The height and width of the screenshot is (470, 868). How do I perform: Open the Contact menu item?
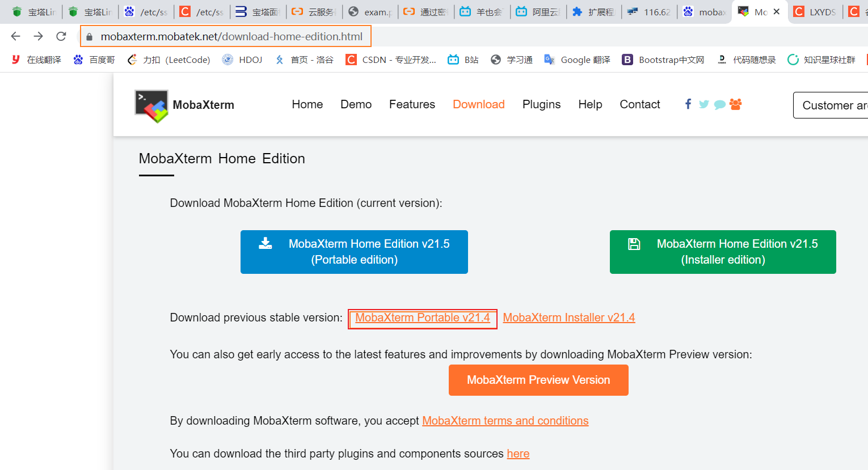[640, 104]
